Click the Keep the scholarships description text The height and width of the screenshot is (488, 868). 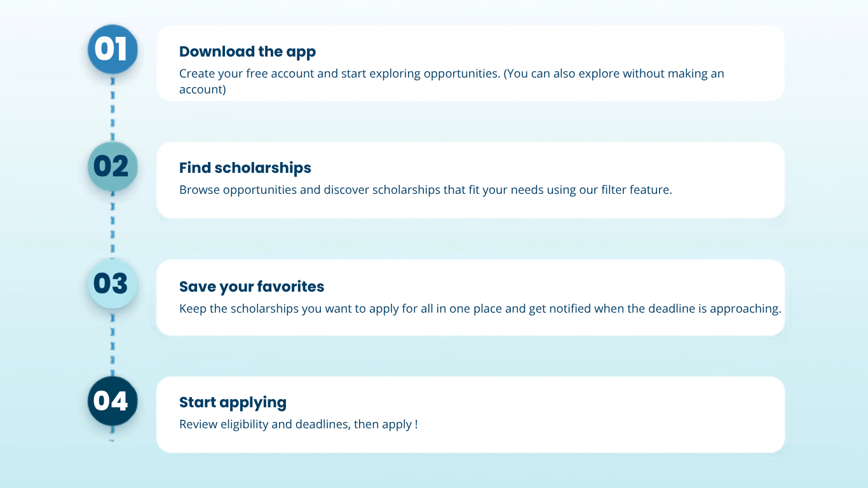point(480,309)
